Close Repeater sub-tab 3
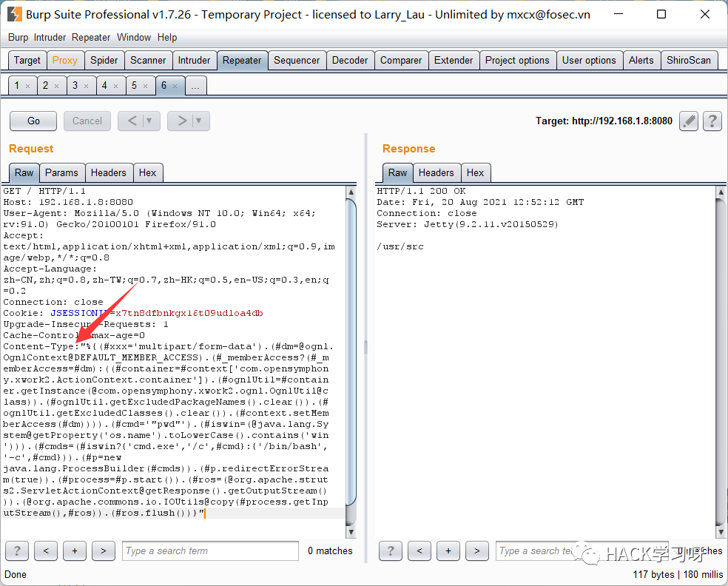 tap(87, 86)
